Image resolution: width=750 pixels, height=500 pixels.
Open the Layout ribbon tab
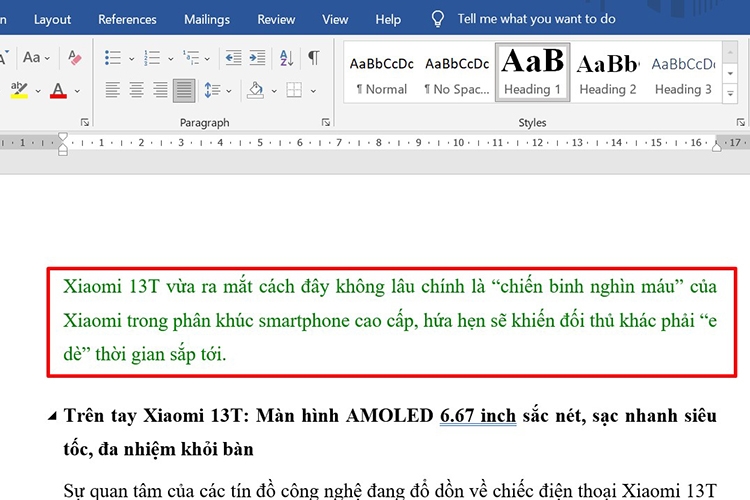[52, 20]
